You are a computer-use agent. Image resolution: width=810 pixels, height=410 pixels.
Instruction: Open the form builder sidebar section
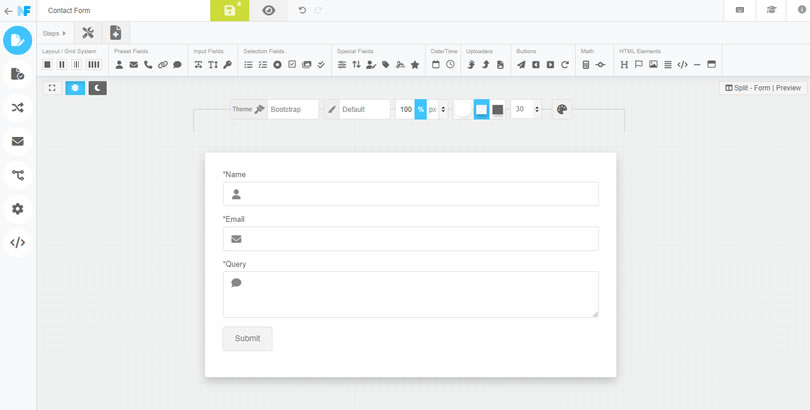pos(18,40)
